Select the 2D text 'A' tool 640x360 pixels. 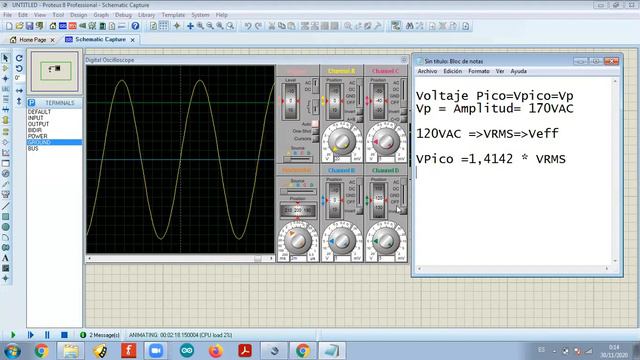[x=5, y=258]
